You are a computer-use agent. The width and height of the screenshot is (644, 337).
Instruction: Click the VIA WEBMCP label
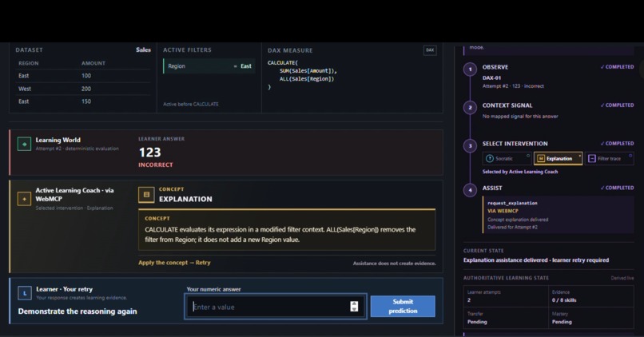click(x=503, y=211)
